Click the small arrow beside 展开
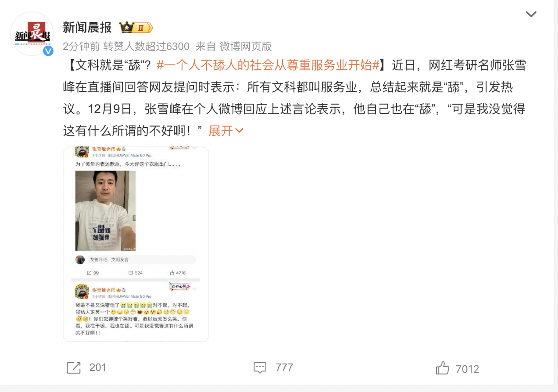 [240, 131]
